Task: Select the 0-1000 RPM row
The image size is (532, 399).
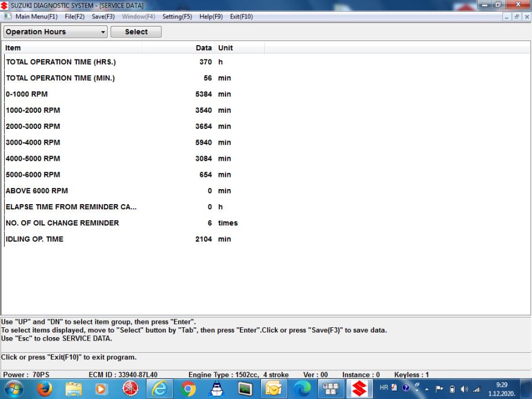Action: pyautogui.click(x=134, y=94)
